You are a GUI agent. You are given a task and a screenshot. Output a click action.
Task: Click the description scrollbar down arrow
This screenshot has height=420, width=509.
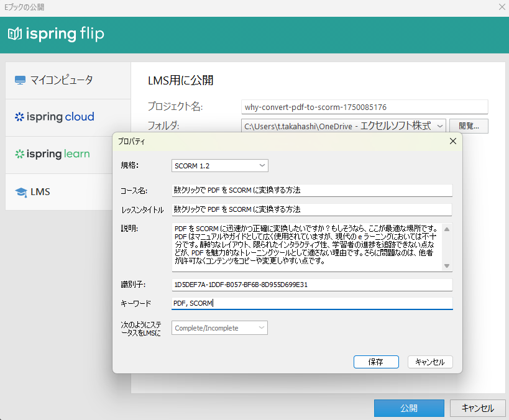[x=447, y=266]
